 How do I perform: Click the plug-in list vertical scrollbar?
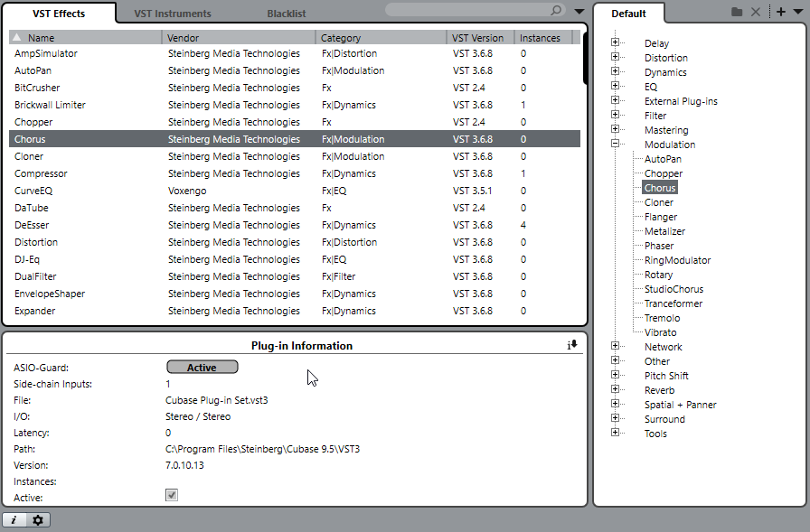[585, 57]
